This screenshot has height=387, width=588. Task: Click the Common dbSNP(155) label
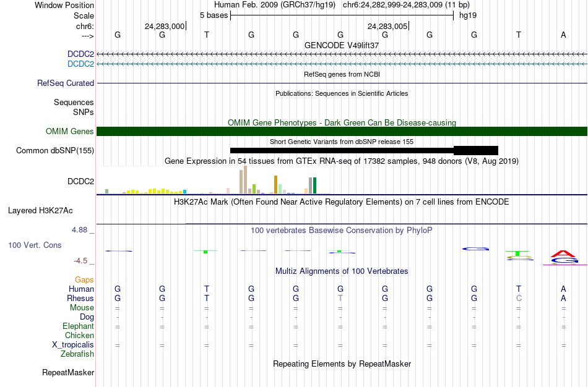tap(54, 151)
